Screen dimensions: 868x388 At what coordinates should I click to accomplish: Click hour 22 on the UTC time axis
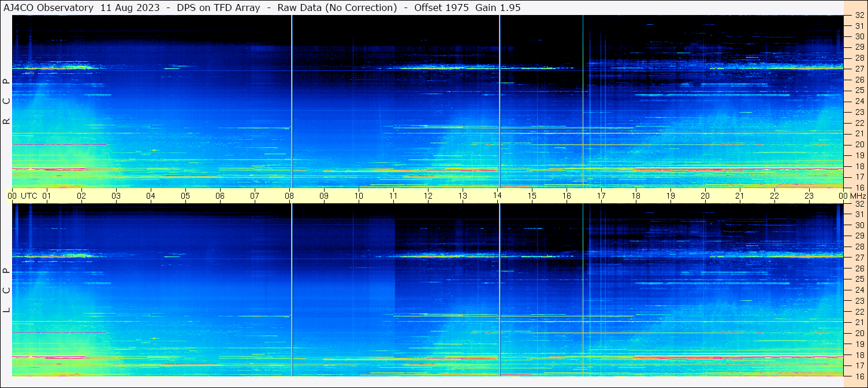774,196
